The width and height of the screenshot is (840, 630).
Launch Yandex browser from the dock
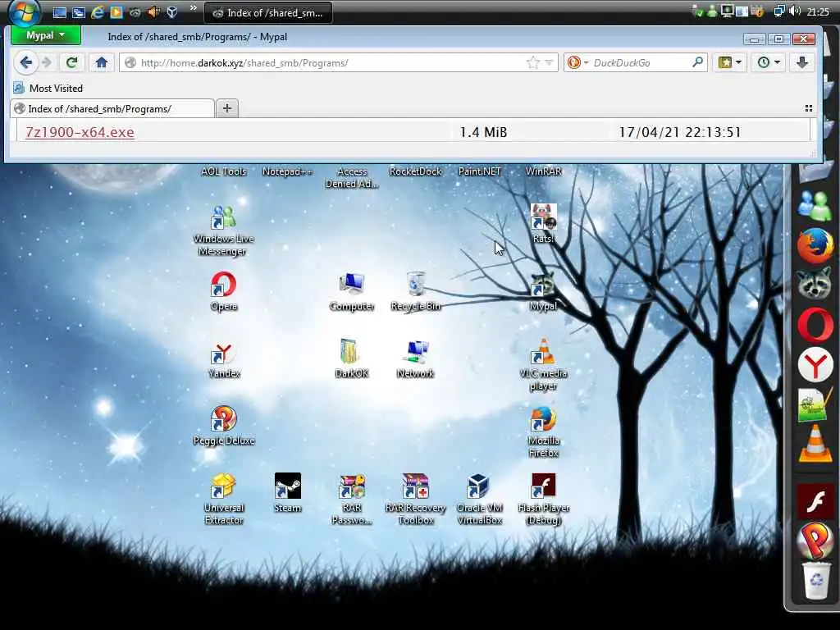[x=815, y=365]
